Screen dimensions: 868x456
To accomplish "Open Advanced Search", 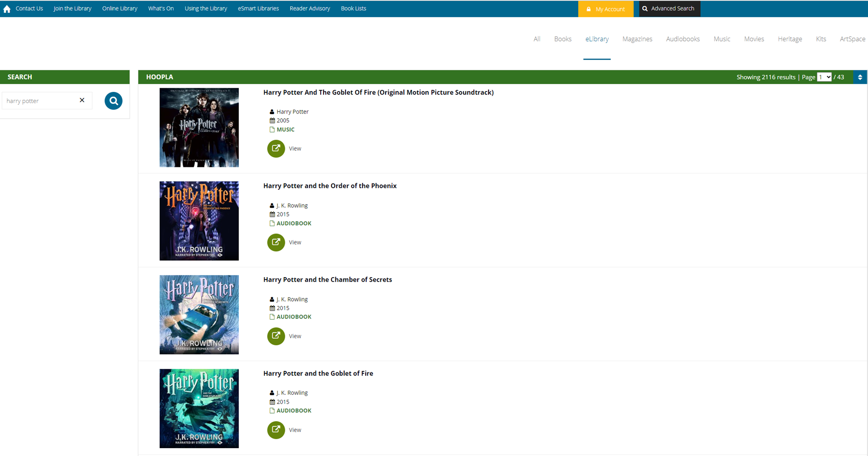I will coord(669,9).
